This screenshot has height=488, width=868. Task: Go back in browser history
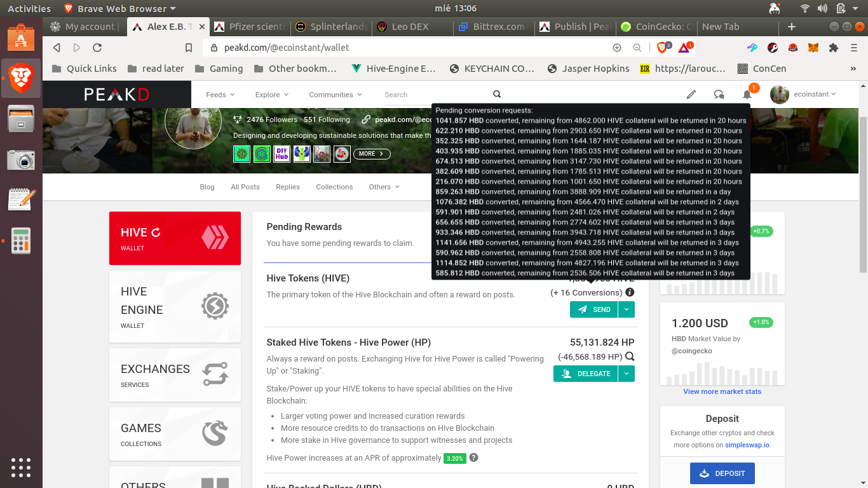tap(57, 48)
